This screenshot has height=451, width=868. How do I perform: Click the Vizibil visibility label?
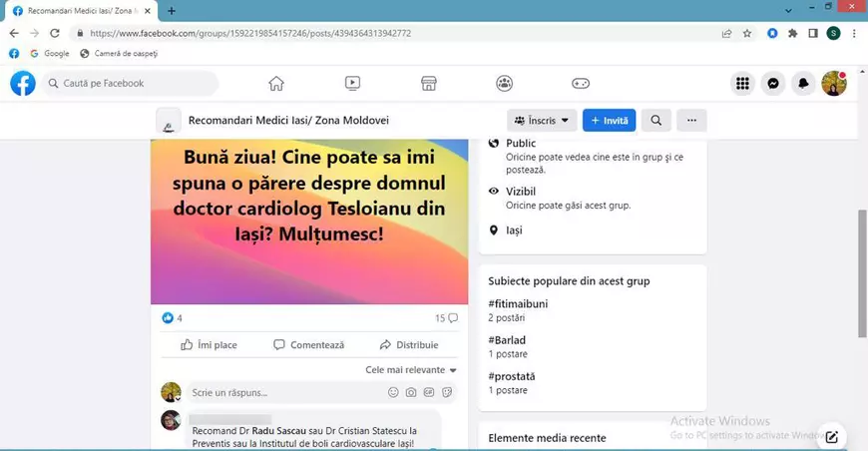click(x=521, y=192)
